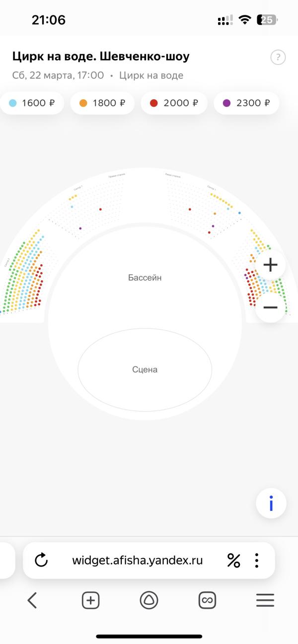Open the help question mark icon
The height and width of the screenshot is (644, 298).
pyautogui.click(x=278, y=57)
